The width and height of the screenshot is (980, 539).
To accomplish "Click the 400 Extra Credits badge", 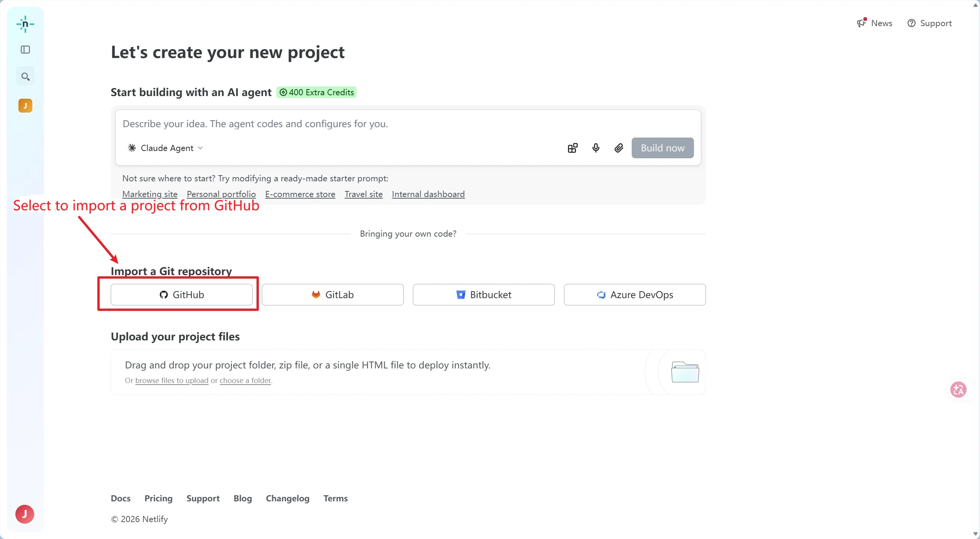I will pyautogui.click(x=316, y=92).
